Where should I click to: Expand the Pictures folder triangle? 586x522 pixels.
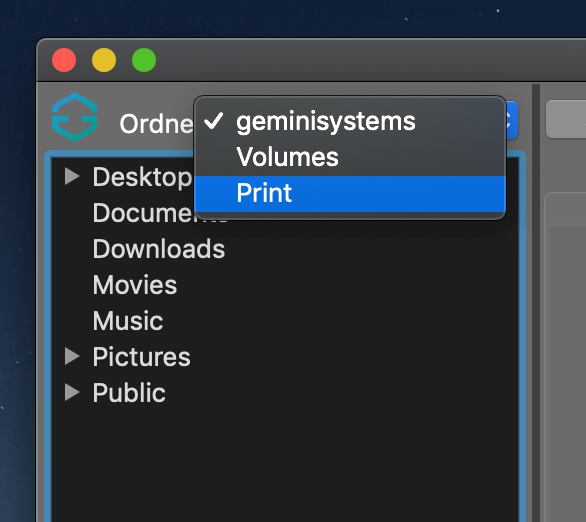(x=72, y=356)
